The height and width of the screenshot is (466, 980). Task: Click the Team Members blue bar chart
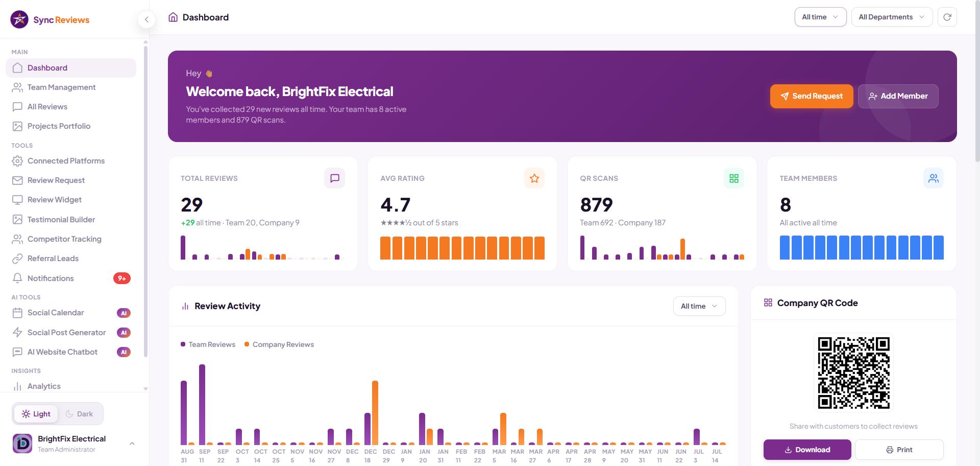point(862,248)
